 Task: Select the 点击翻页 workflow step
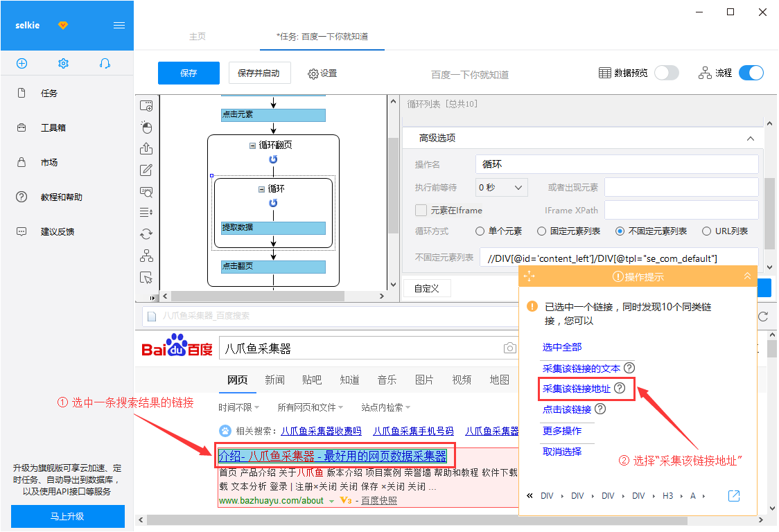pos(273,267)
